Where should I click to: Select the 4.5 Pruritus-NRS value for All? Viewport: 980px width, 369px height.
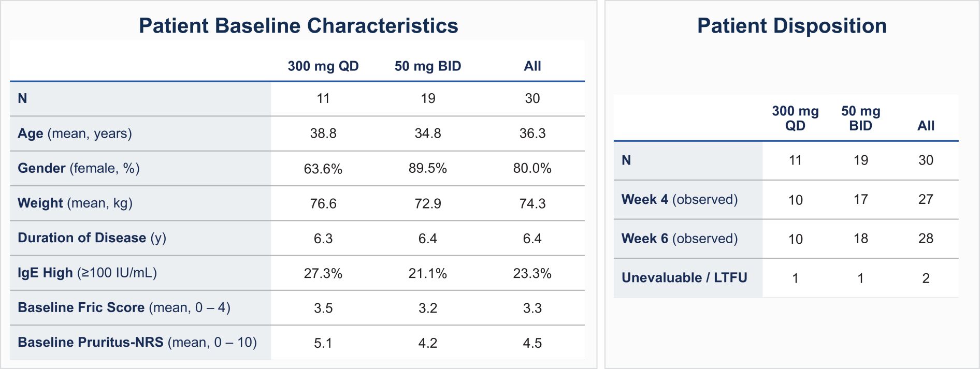532,343
